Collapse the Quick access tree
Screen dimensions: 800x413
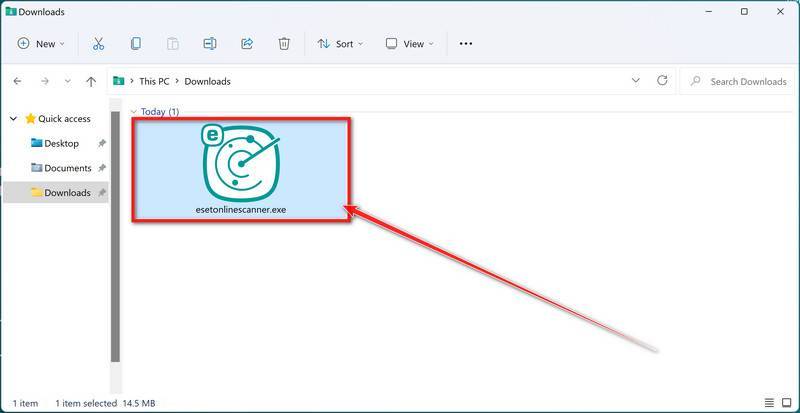[13, 118]
